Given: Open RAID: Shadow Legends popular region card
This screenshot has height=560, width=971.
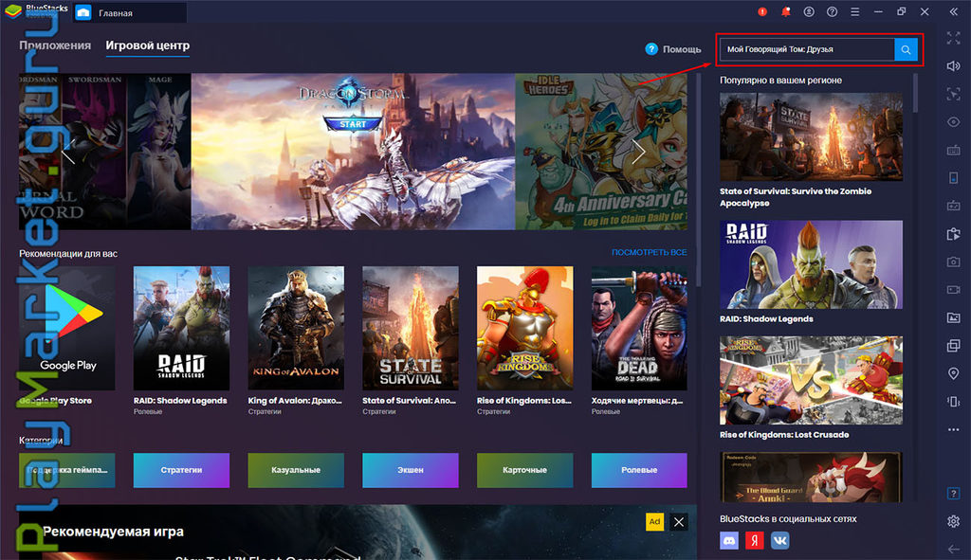Looking at the screenshot, I should 812,265.
